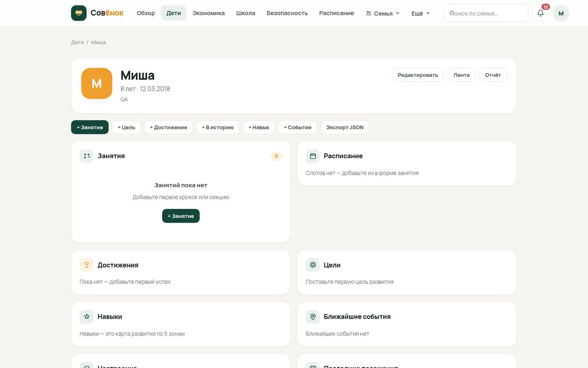
Task: Click Misha's orange M avatar
Action: 97,83
